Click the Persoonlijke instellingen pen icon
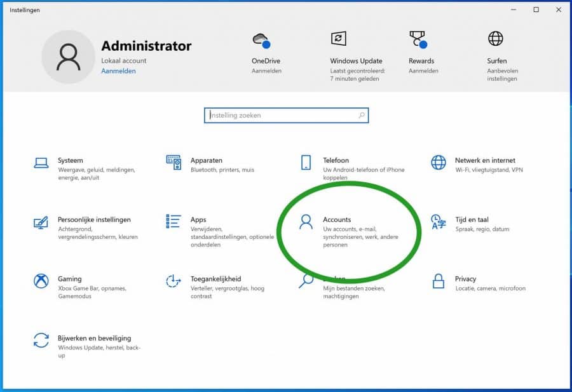 41,222
